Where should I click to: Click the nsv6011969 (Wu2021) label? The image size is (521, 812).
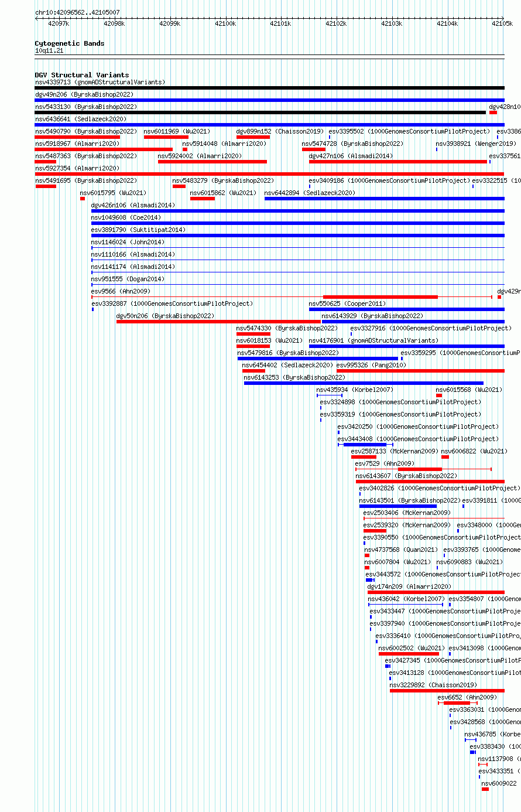tap(177, 131)
